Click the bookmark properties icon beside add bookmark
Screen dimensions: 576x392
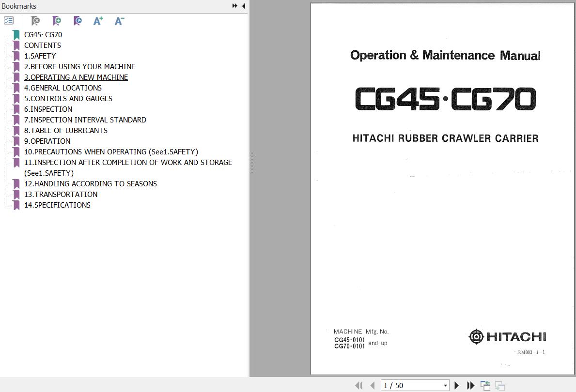[x=78, y=21]
